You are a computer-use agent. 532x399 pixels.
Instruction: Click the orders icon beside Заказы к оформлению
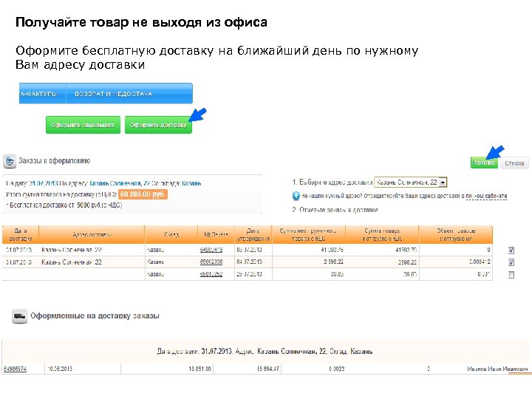click(x=10, y=161)
